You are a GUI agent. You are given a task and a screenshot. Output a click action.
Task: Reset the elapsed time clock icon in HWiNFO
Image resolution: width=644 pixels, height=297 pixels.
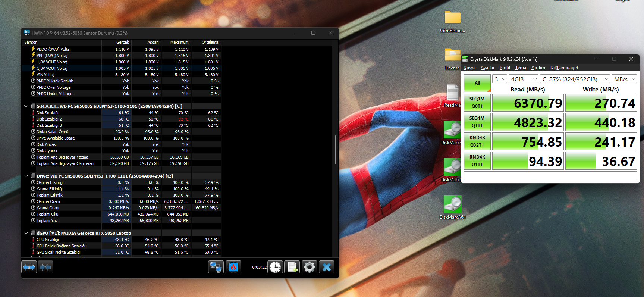pos(275,267)
